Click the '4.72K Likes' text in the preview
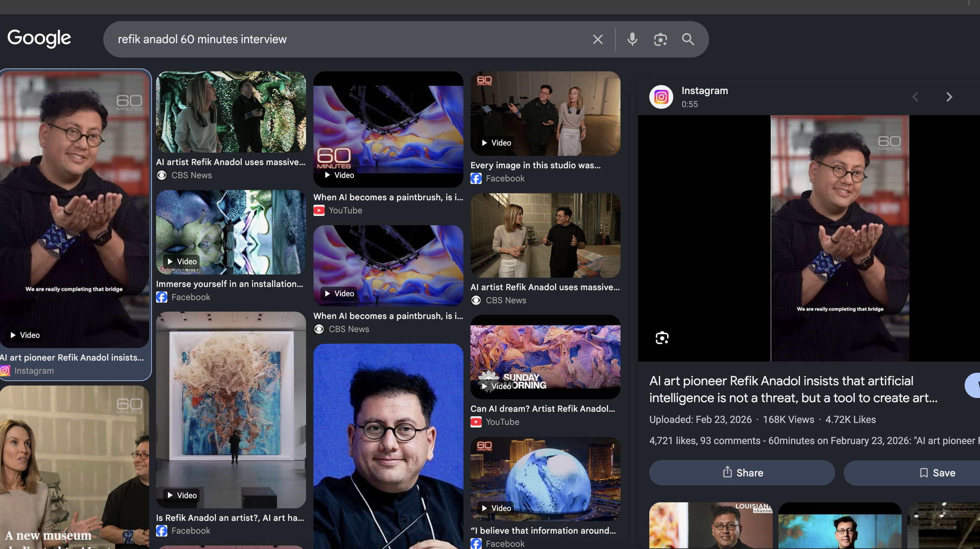 pyautogui.click(x=850, y=420)
